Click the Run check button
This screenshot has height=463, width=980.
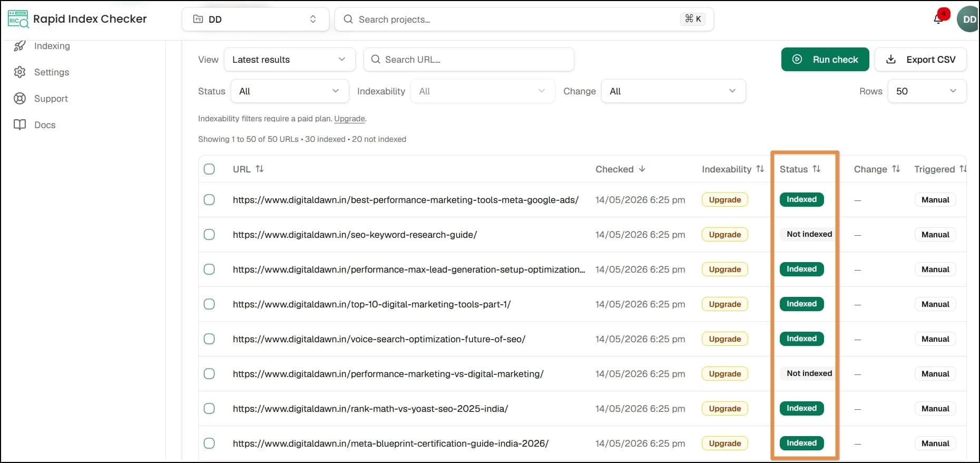click(x=825, y=59)
